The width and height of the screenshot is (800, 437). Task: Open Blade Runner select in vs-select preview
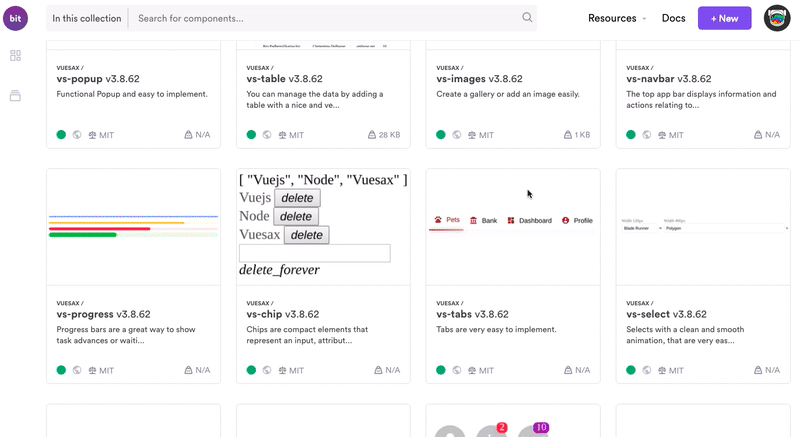642,228
